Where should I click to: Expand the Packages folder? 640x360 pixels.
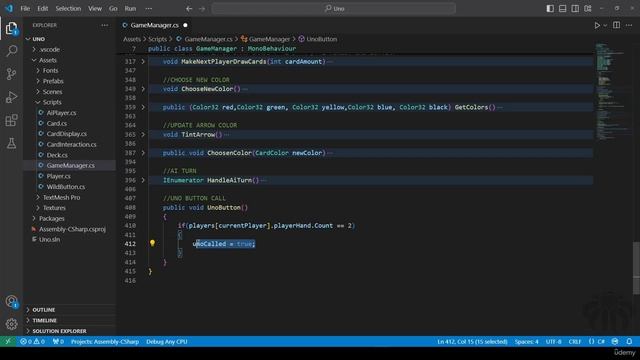tap(69, 218)
